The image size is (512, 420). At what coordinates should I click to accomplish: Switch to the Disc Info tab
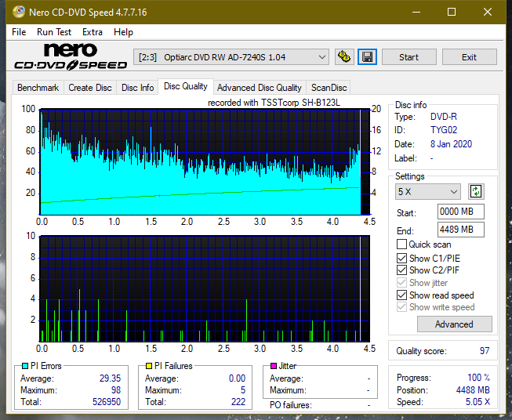pyautogui.click(x=137, y=88)
